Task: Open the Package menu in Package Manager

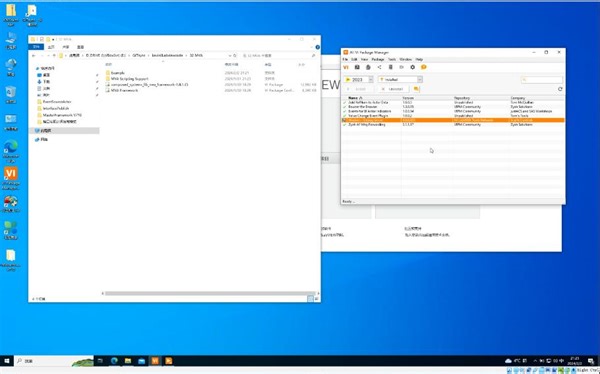Action: pyautogui.click(x=378, y=59)
